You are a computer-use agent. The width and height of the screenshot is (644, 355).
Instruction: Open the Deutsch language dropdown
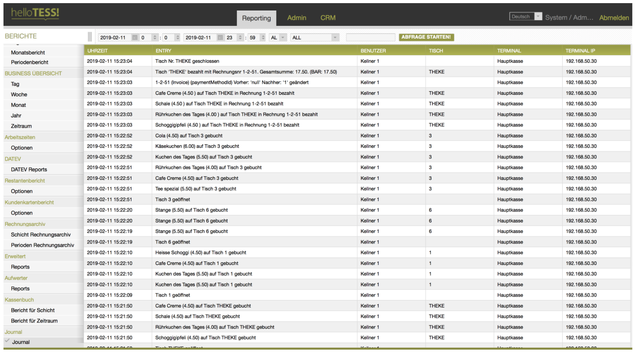pyautogui.click(x=526, y=16)
